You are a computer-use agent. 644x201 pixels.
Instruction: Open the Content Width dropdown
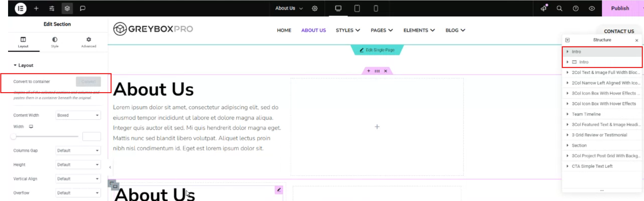[x=78, y=115]
